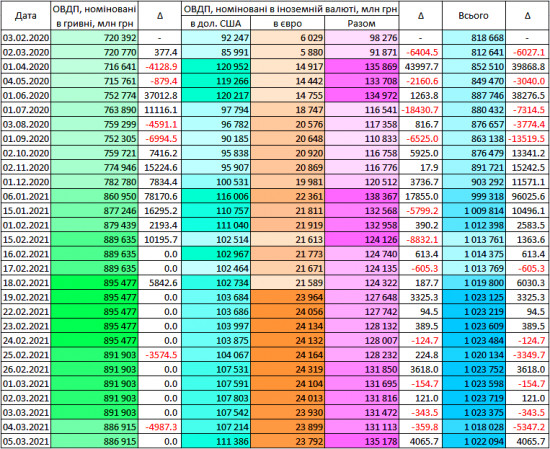Select the header "ОВДП, номіновані в гривні"
This screenshot has height=449, width=550.
click(94, 15)
